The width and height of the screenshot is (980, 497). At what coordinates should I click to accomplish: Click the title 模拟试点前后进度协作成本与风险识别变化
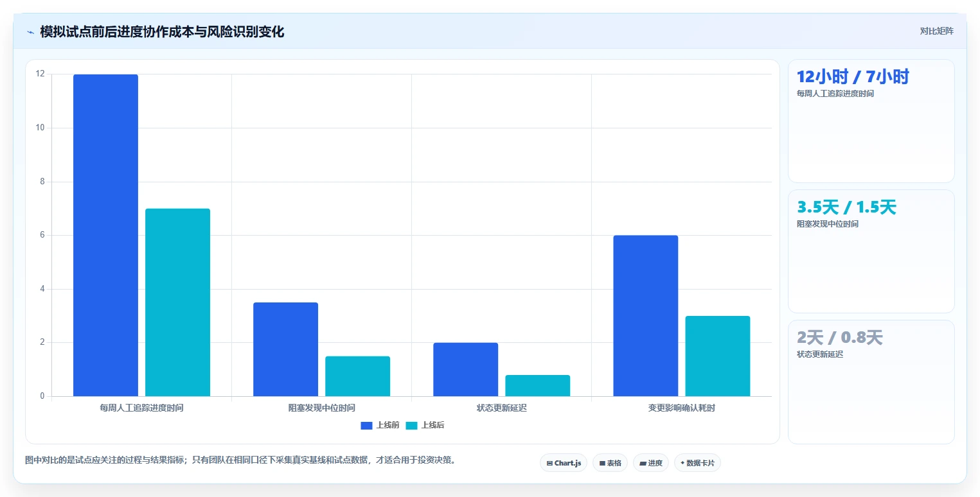[x=162, y=32]
